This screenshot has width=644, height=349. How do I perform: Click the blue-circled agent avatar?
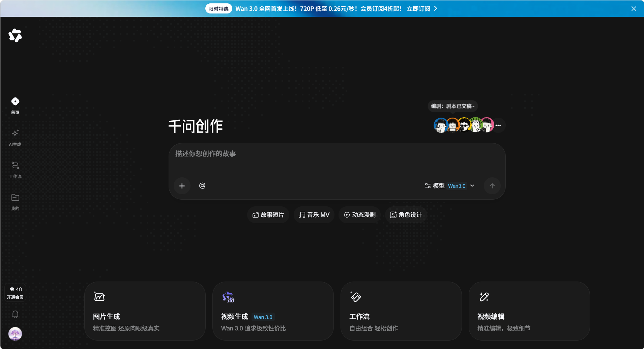coord(440,125)
